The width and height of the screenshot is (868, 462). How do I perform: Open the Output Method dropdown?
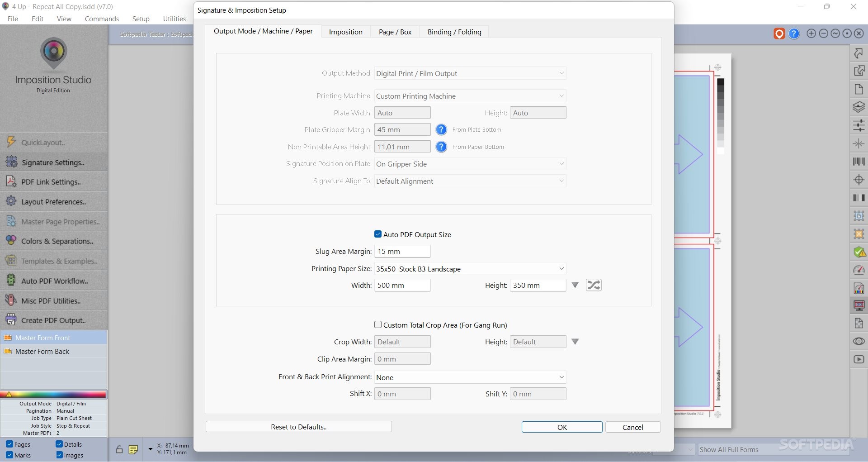(x=470, y=73)
